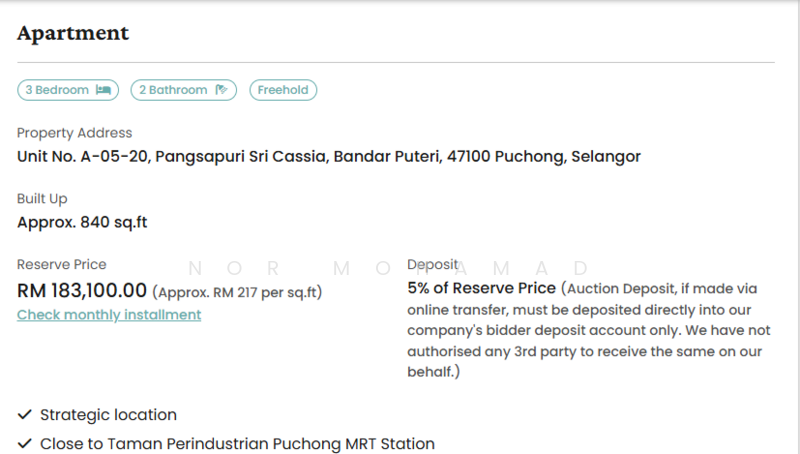The width and height of the screenshot is (800, 454).
Task: Select the 3 Bedroom tag
Action: coord(67,90)
